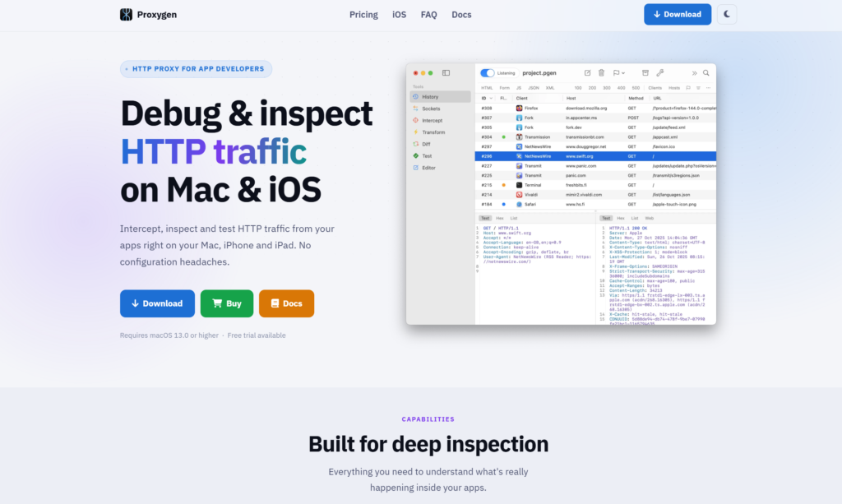
Task: Open the orange Docs button
Action: [286, 303]
